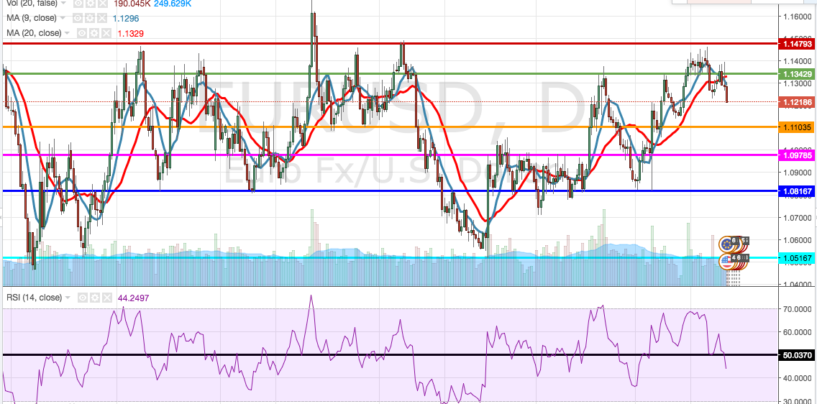Open settings gear for MA (9, close)

[x=90, y=18]
